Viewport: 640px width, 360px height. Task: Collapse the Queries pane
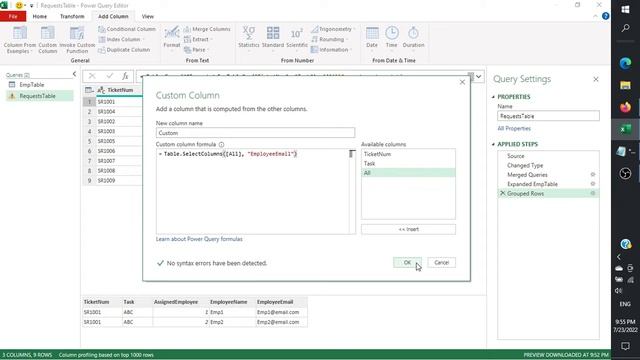[74, 74]
